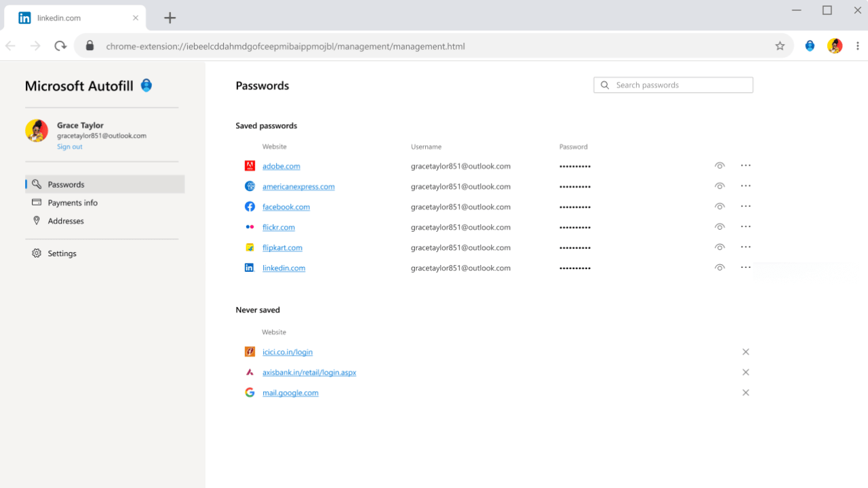
Task: Show the americanexpress.com password
Action: coord(719,186)
